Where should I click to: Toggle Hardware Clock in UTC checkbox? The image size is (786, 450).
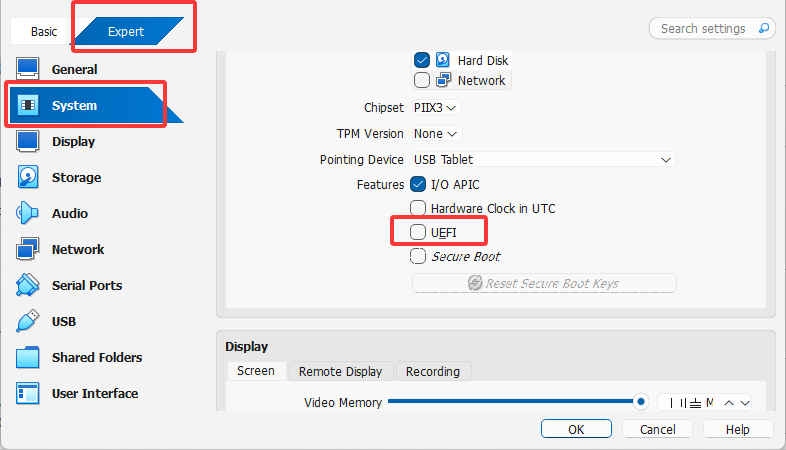[x=418, y=208]
